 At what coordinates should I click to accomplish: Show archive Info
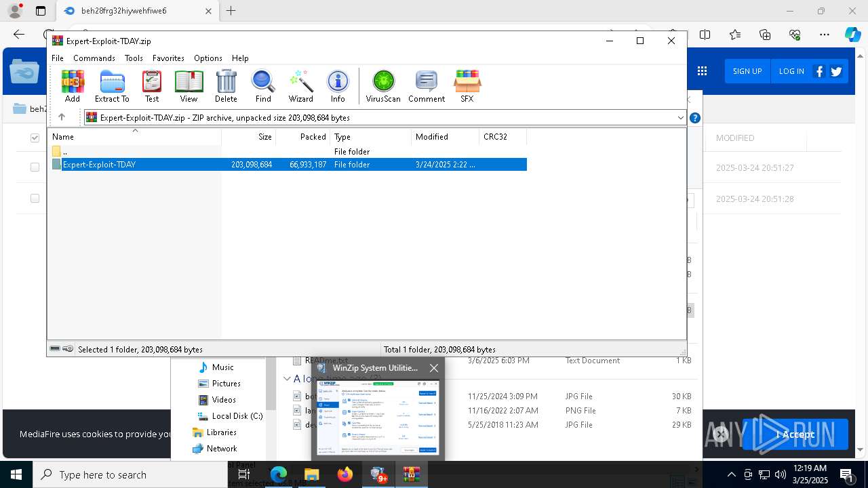338,86
